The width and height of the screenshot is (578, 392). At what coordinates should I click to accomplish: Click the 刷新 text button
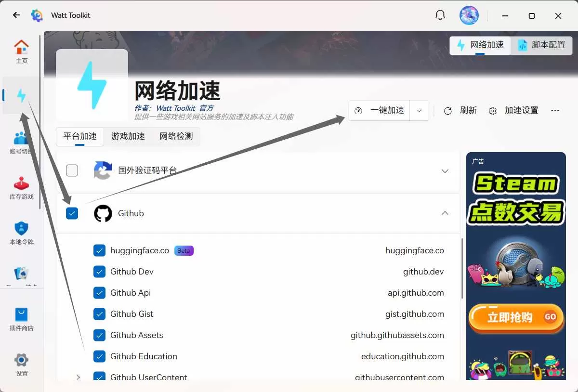(468, 110)
